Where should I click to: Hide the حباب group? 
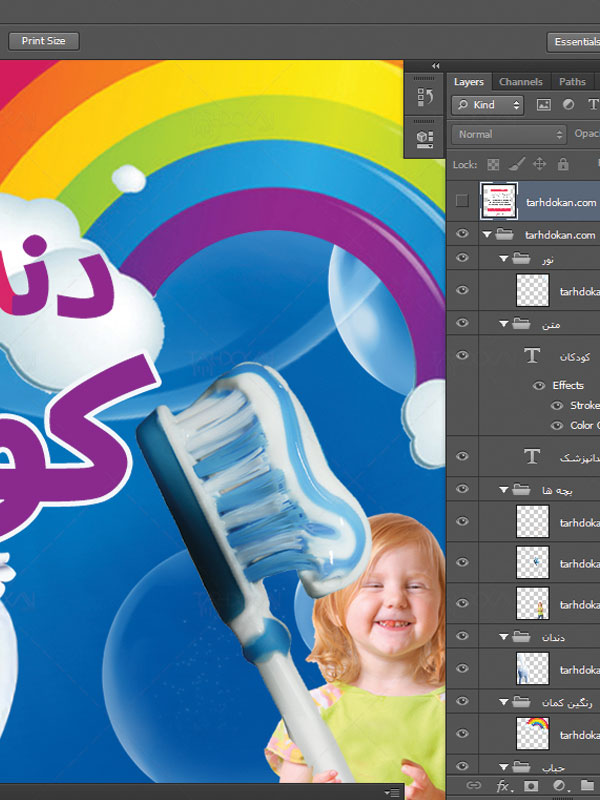[462, 766]
